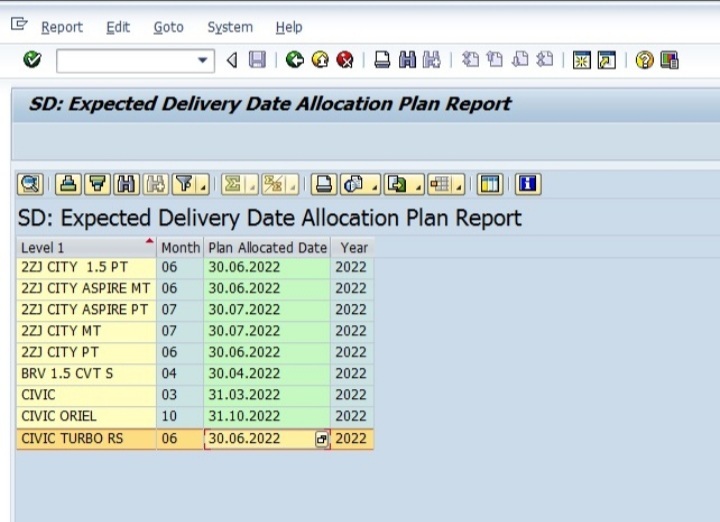Select the 2ZJ CITY 1.5 PT row cell

[x=86, y=267]
